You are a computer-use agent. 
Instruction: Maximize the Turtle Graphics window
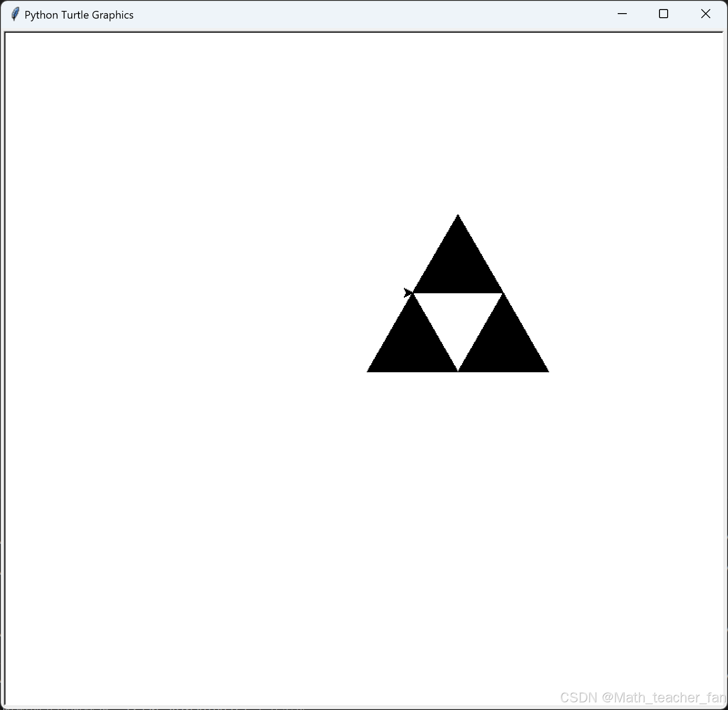tap(664, 14)
